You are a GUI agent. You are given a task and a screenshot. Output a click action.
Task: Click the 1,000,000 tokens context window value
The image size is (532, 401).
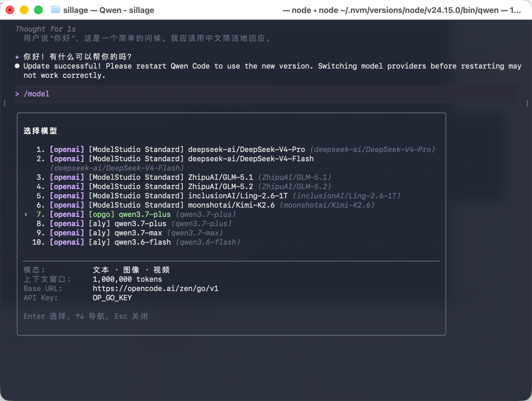coord(127,279)
